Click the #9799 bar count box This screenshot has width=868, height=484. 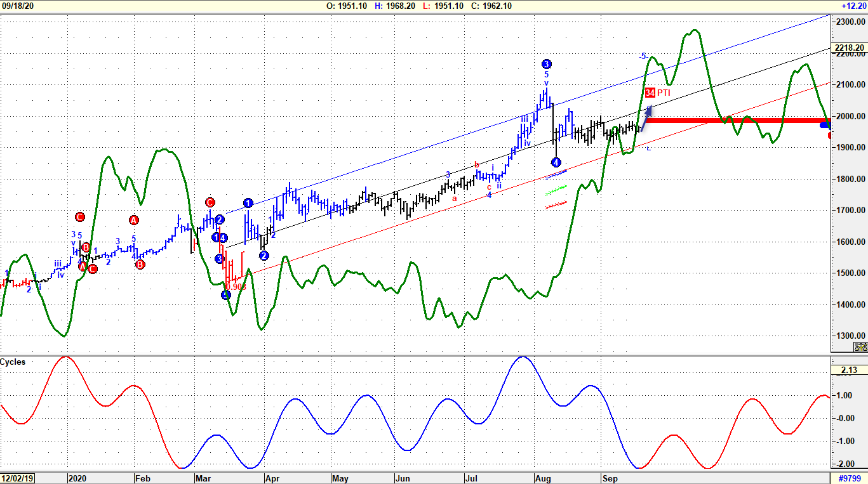[x=849, y=478]
